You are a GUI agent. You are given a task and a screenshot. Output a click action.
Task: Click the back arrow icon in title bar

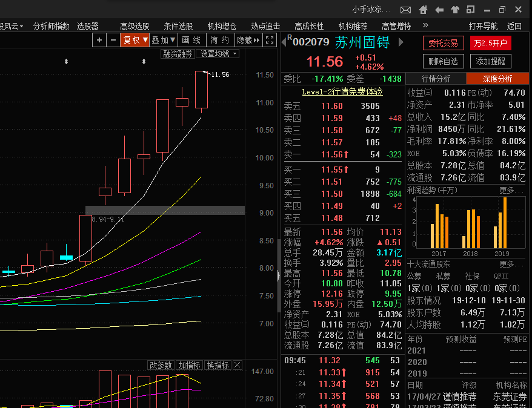[439, 10]
